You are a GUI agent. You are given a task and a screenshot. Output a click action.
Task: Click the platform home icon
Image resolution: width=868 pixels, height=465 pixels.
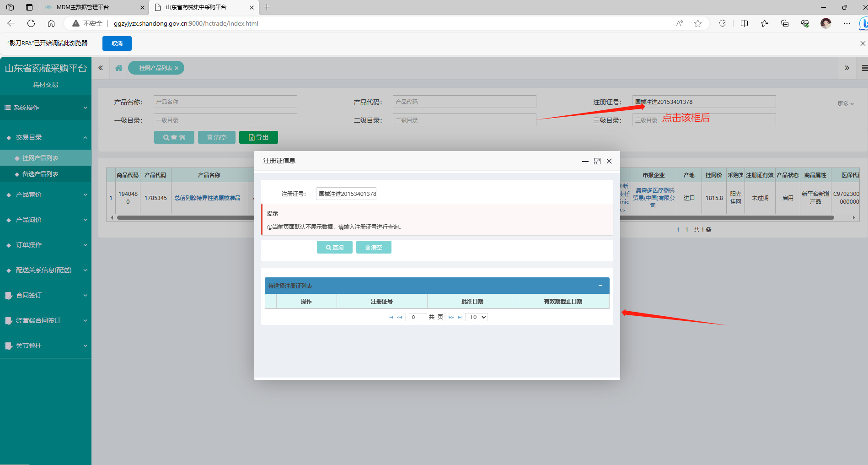pyautogui.click(x=119, y=68)
